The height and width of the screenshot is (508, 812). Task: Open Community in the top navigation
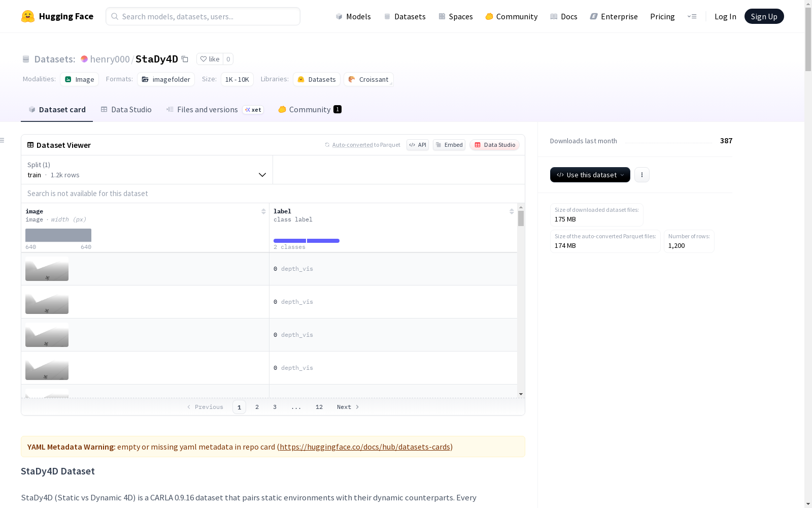(512, 16)
